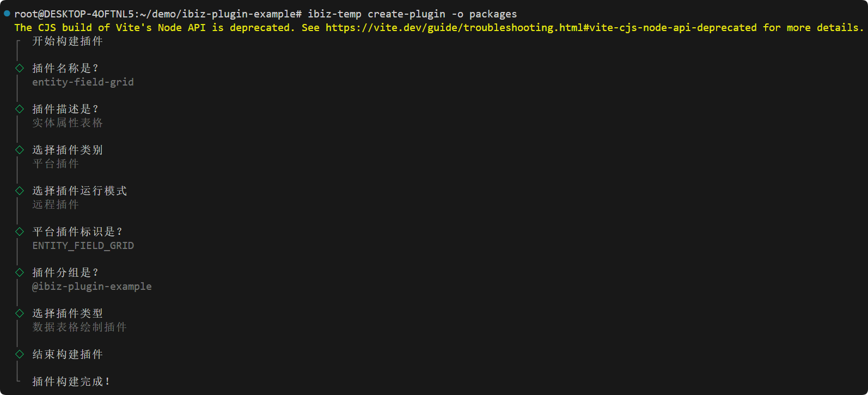Click the 插件构建完成！ completion message
This screenshot has height=395, width=868.
click(x=71, y=381)
